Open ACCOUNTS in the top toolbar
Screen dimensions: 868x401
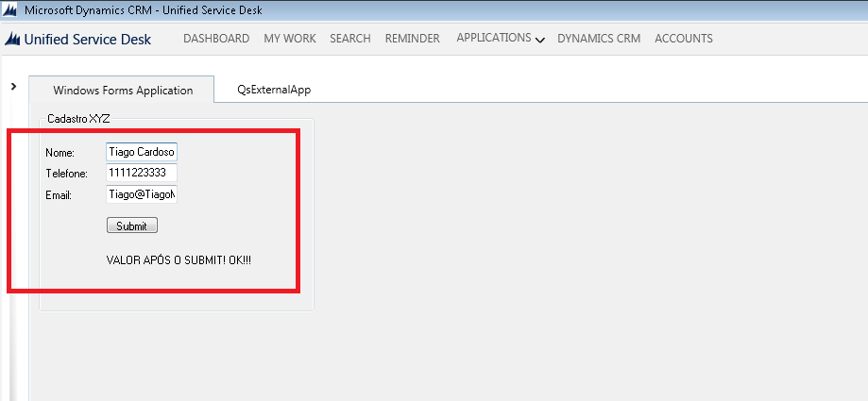click(683, 39)
